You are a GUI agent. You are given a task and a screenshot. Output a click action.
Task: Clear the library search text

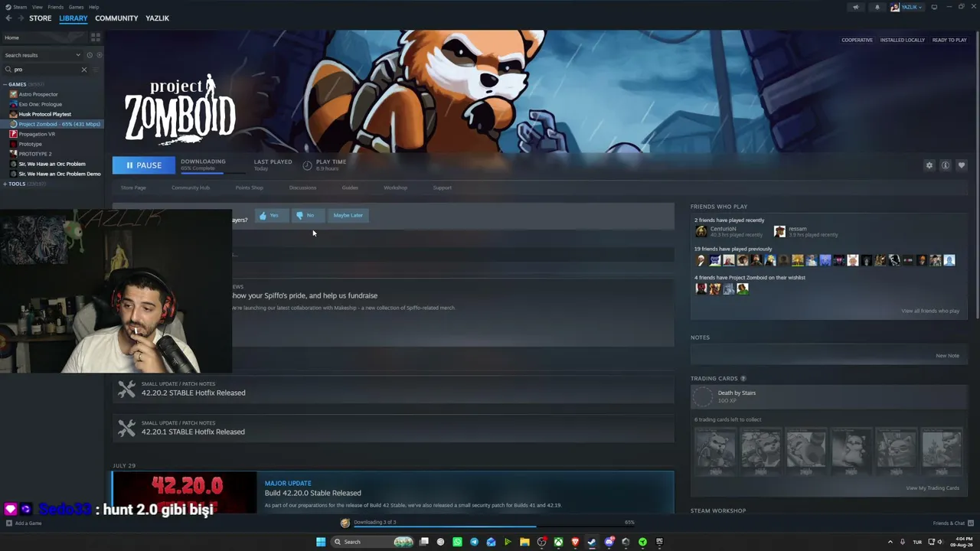[84, 70]
